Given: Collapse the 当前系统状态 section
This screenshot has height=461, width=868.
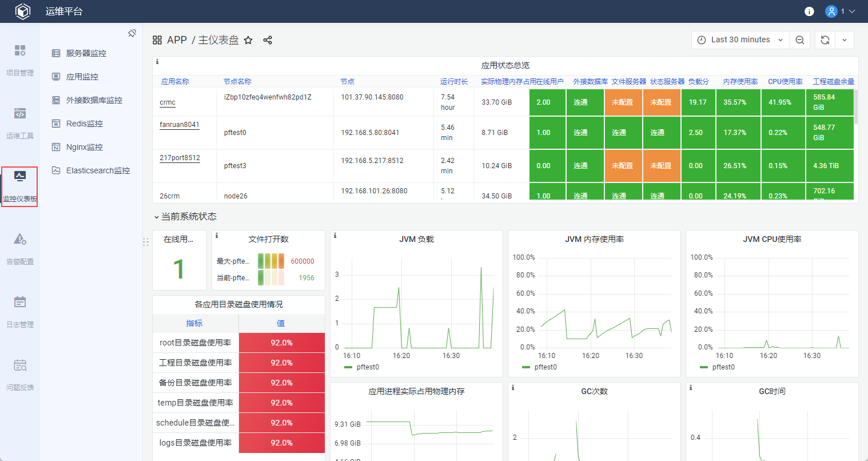Looking at the screenshot, I should [x=185, y=217].
